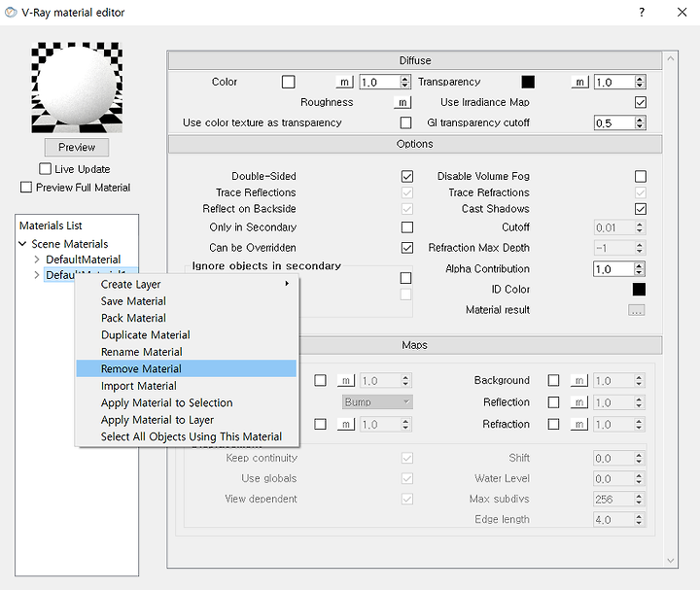Adjust the Alpha Contribution spinner arrows

coord(640,269)
